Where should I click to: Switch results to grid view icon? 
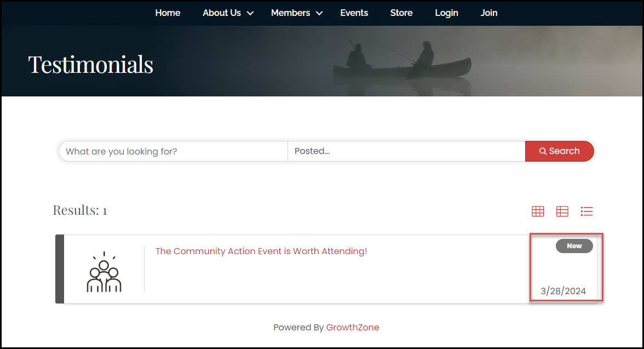pos(538,211)
